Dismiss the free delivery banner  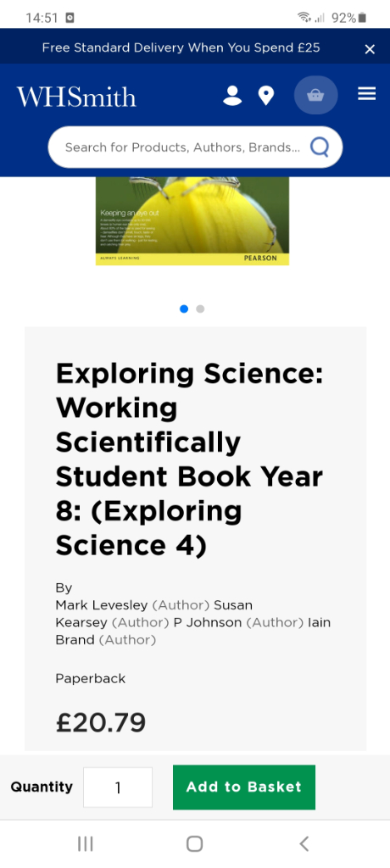pos(370,49)
